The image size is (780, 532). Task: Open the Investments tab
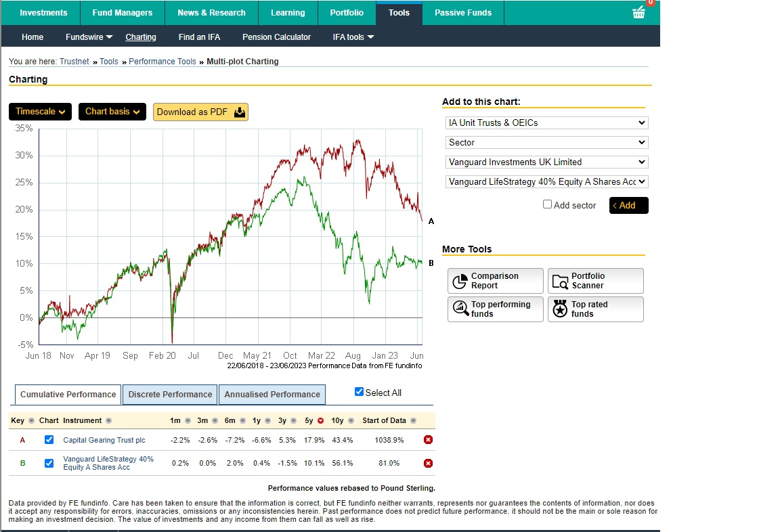(43, 13)
